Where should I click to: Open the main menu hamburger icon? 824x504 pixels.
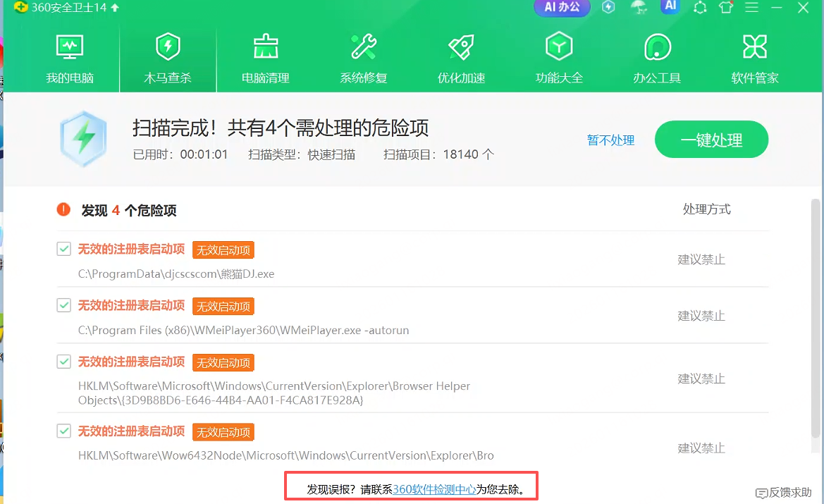751,7
